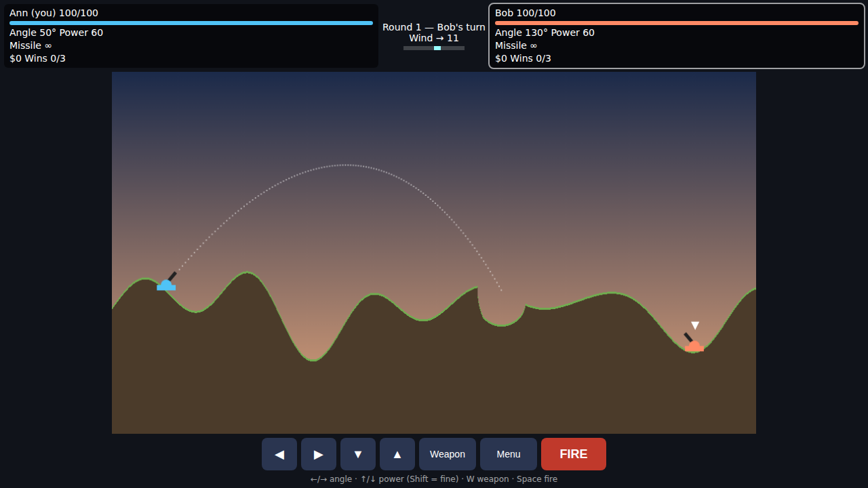The image size is (868, 488).
Task: Click Bob's 'Angle 130° Power 60' readout
Action: click(545, 33)
